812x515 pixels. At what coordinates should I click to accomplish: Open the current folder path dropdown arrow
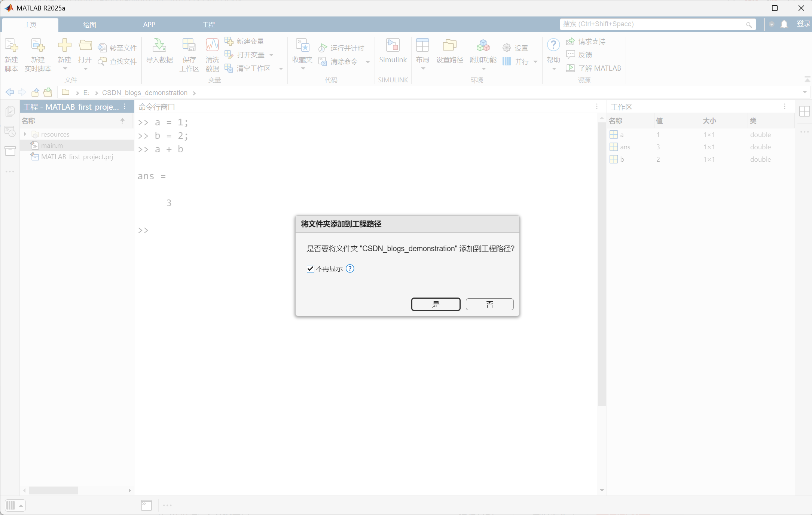[805, 92]
